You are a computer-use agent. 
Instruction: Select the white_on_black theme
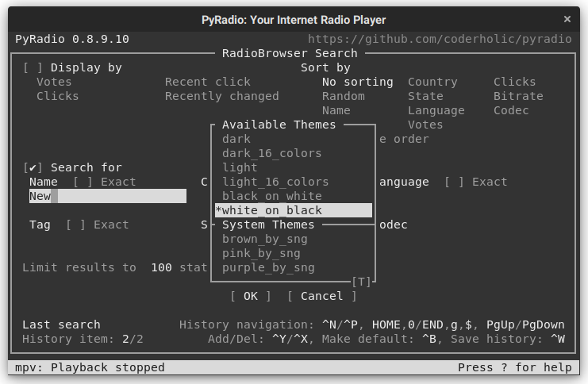pyautogui.click(x=294, y=210)
